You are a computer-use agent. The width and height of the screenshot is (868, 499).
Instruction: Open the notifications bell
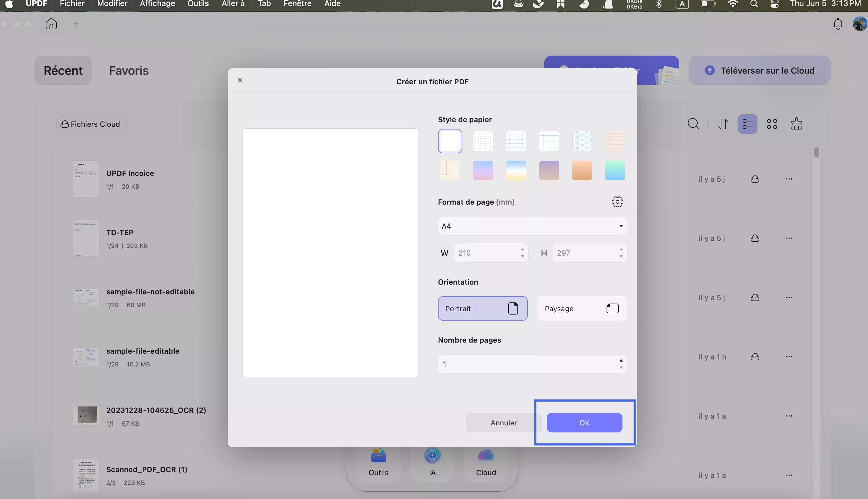(838, 24)
